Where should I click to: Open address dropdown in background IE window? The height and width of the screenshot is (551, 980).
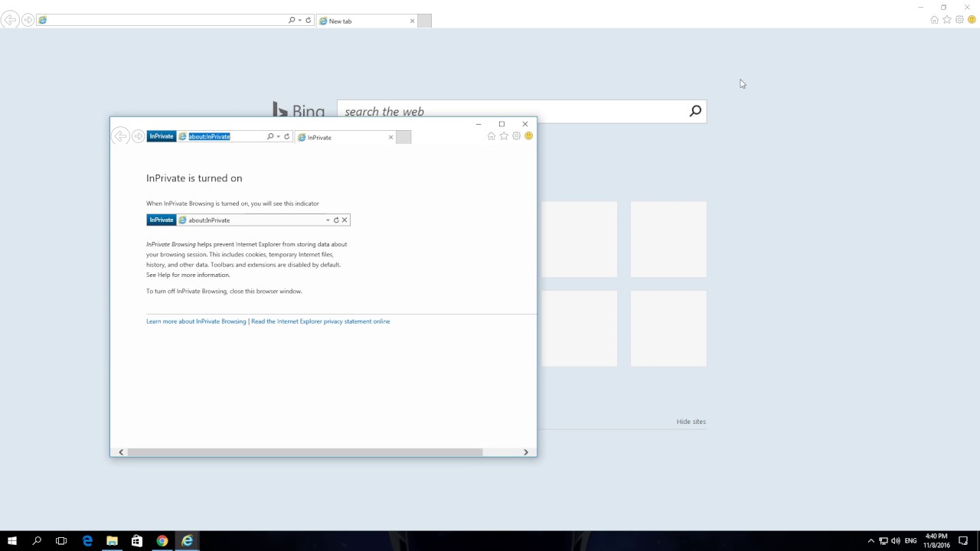(x=300, y=20)
